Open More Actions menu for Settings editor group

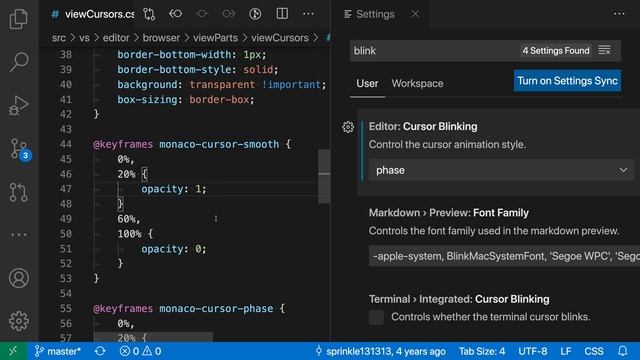[x=619, y=14]
